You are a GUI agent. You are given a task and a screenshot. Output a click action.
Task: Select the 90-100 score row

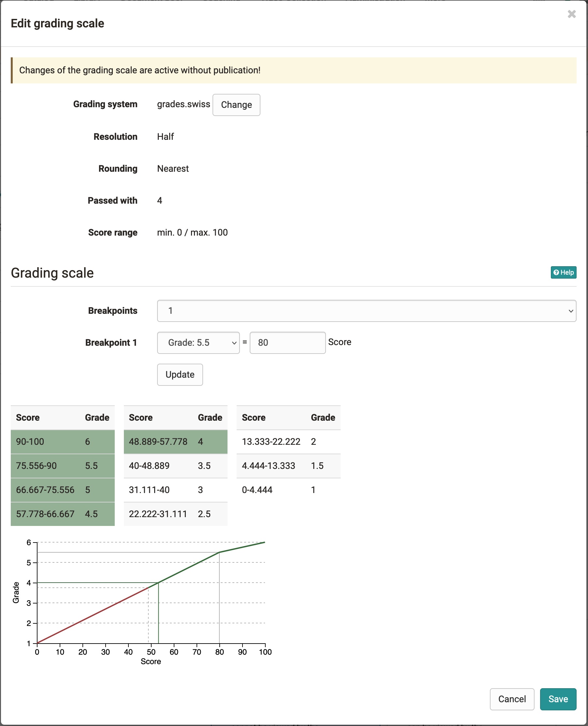[x=63, y=442]
